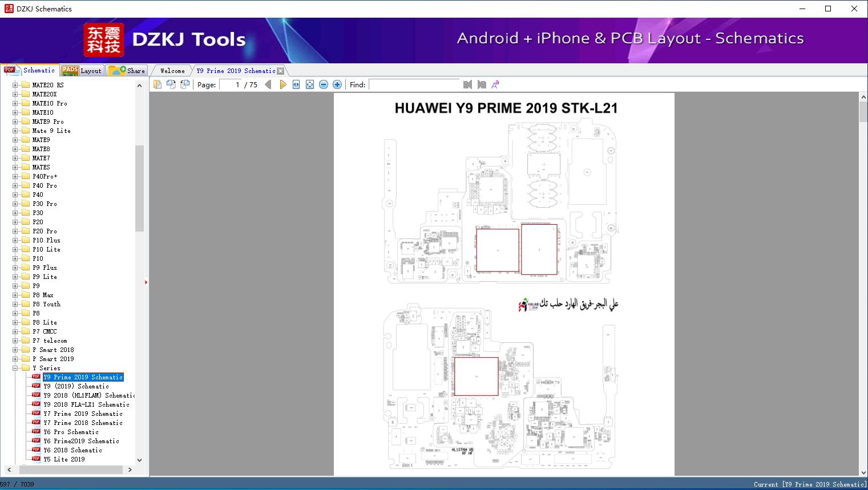Expand the Mate 9 Lite folder
This screenshot has width=868, height=490.
tap(15, 131)
